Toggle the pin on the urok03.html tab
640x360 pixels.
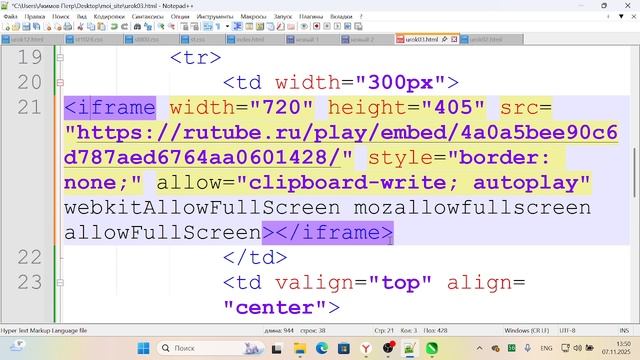tap(444, 39)
